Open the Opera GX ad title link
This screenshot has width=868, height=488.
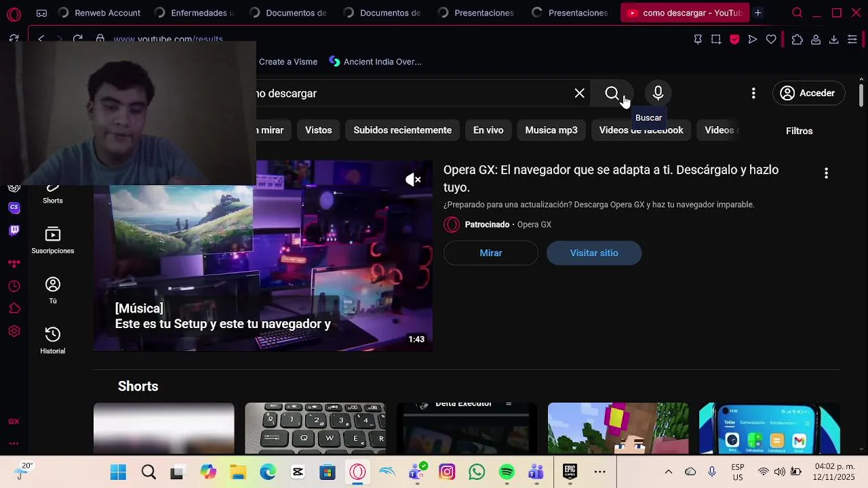tap(611, 178)
